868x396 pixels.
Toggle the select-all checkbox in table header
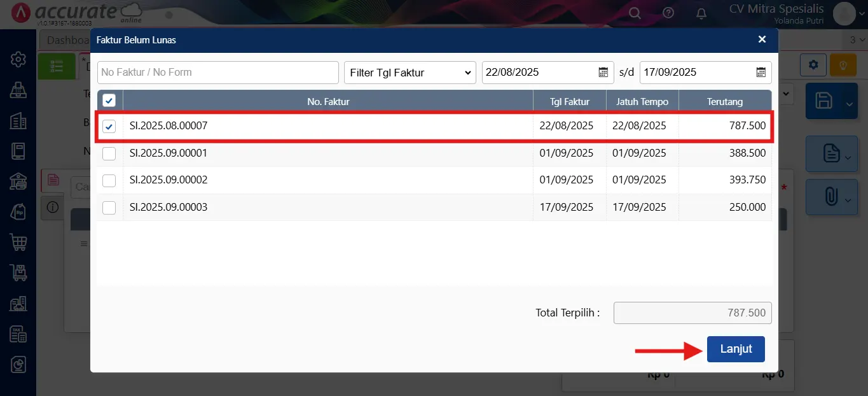[x=109, y=101]
